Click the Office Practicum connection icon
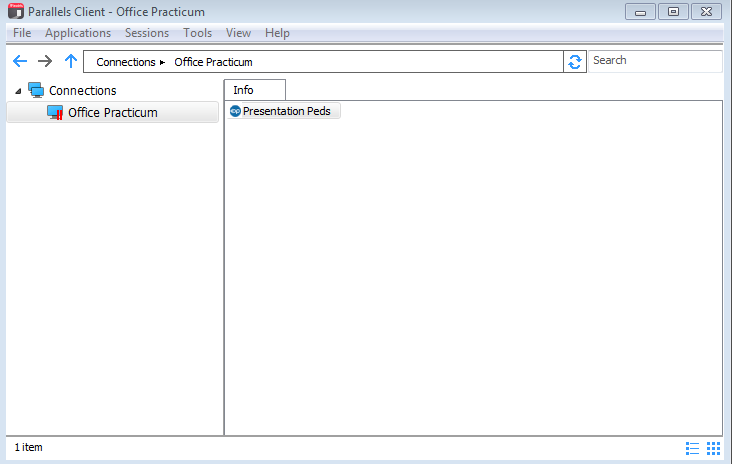Viewport: 732px width, 464px height. pyautogui.click(x=55, y=112)
